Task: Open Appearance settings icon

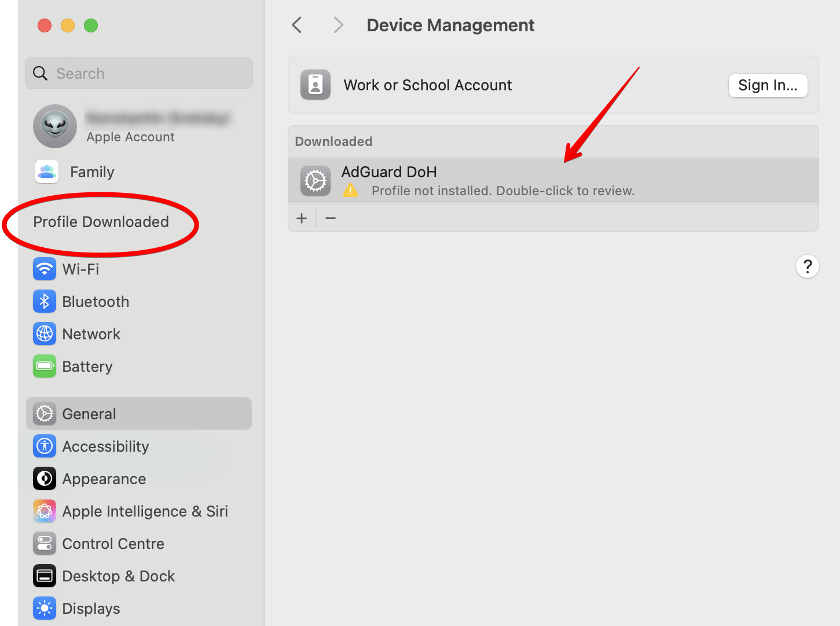Action: 45,479
